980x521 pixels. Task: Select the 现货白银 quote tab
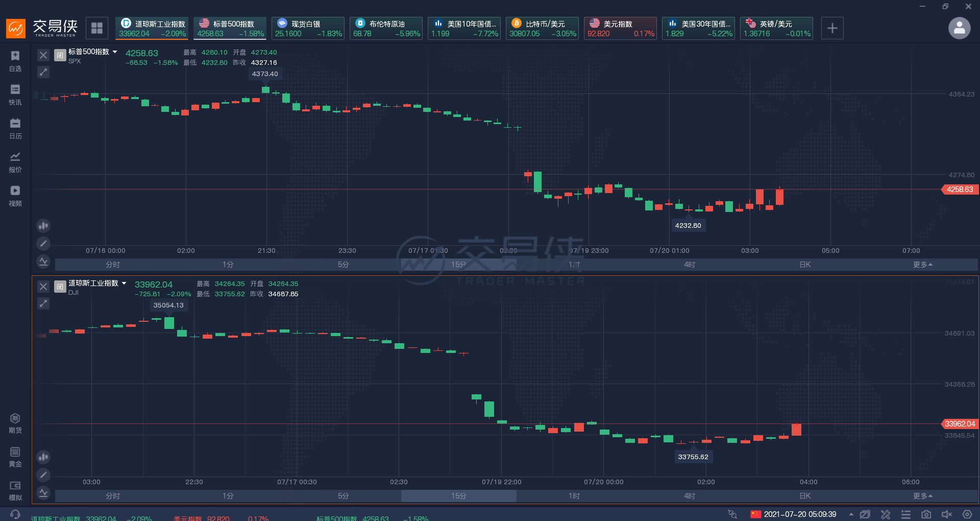point(308,28)
